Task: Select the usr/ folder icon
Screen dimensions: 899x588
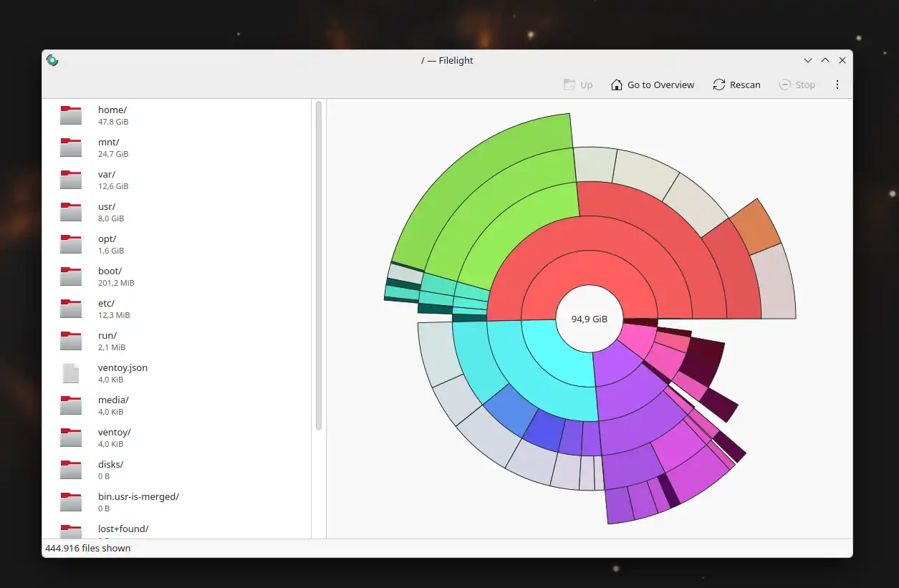Action: [71, 212]
